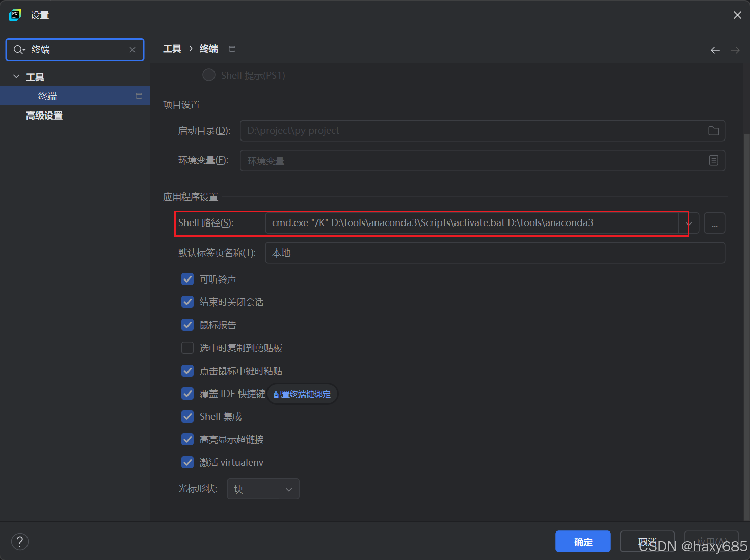Image resolution: width=750 pixels, height=560 pixels.
Task: Open the Shell 路径 dropdown arrow
Action: point(689,223)
